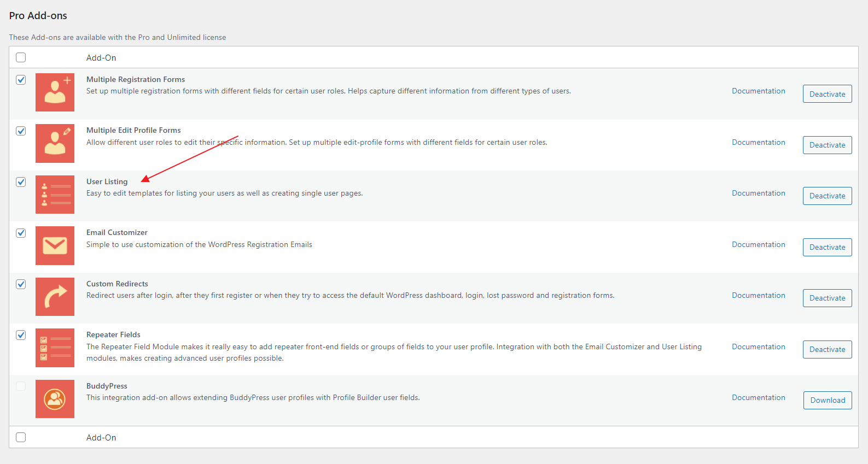Open Documentation for Repeater Fields
The width and height of the screenshot is (868, 464).
[x=759, y=346]
